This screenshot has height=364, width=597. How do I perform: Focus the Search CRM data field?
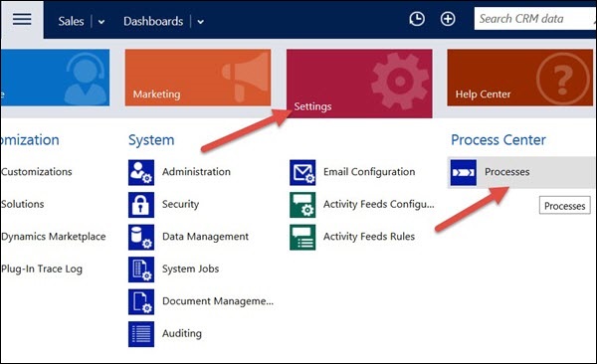(x=535, y=19)
